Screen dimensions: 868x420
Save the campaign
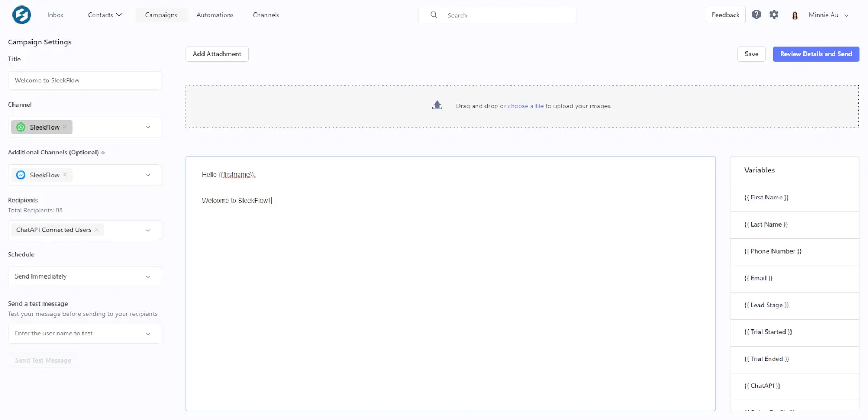751,54
